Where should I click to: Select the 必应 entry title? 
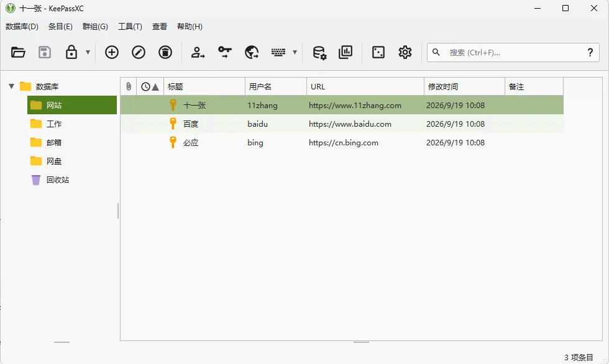click(x=191, y=142)
